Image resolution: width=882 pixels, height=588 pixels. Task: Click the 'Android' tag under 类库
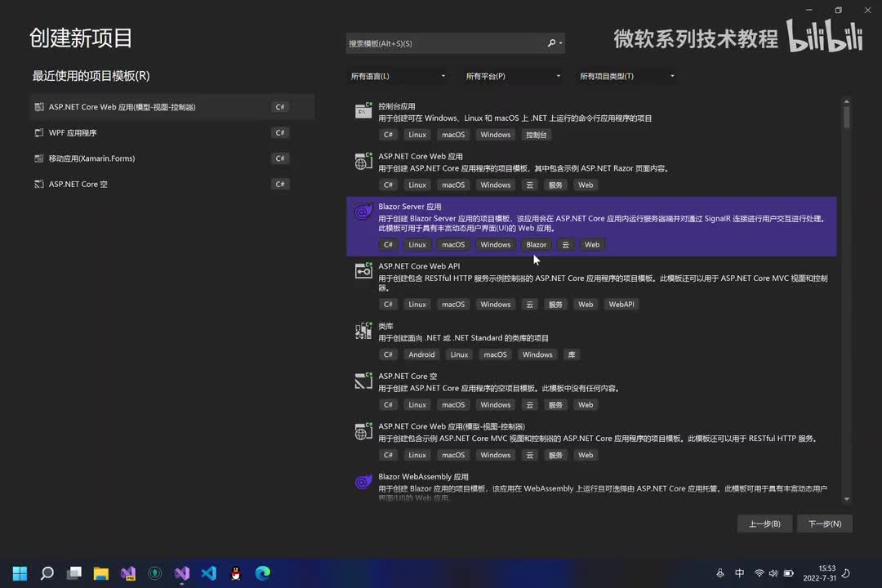421,354
